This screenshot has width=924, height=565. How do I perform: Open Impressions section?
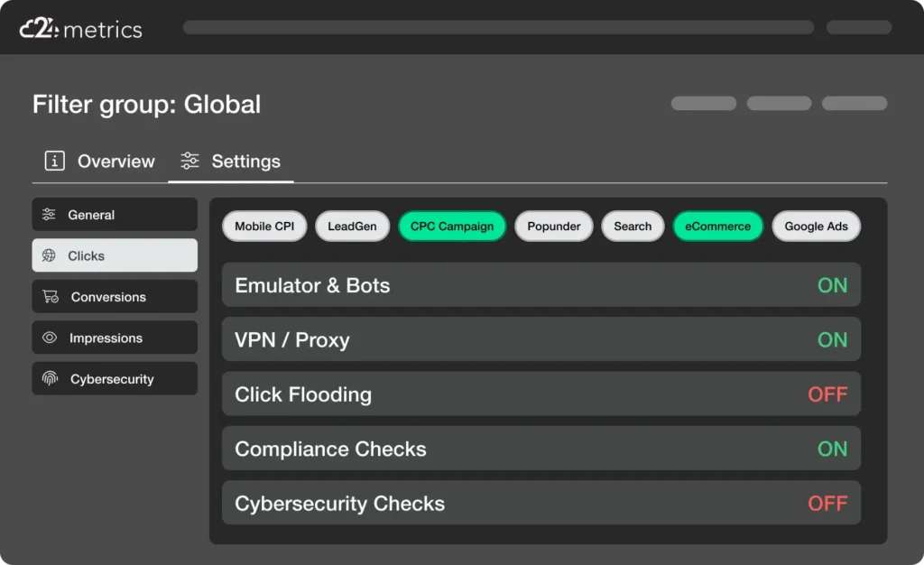click(115, 338)
